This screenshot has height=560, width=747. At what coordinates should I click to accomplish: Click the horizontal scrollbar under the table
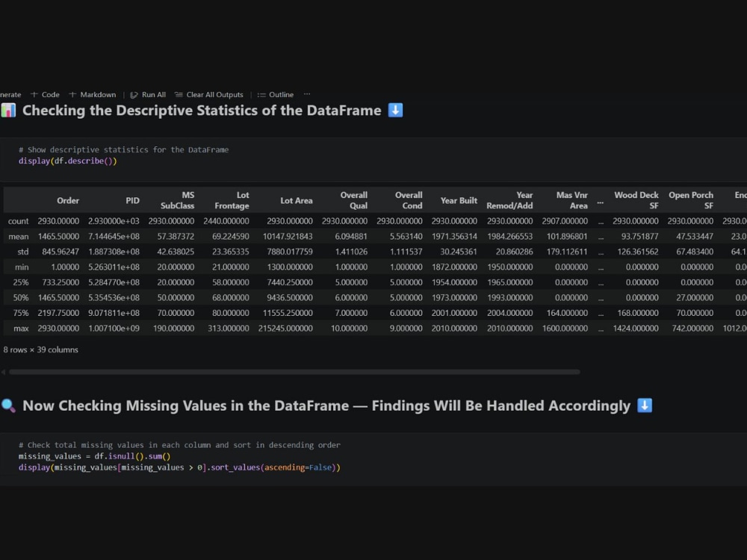294,372
